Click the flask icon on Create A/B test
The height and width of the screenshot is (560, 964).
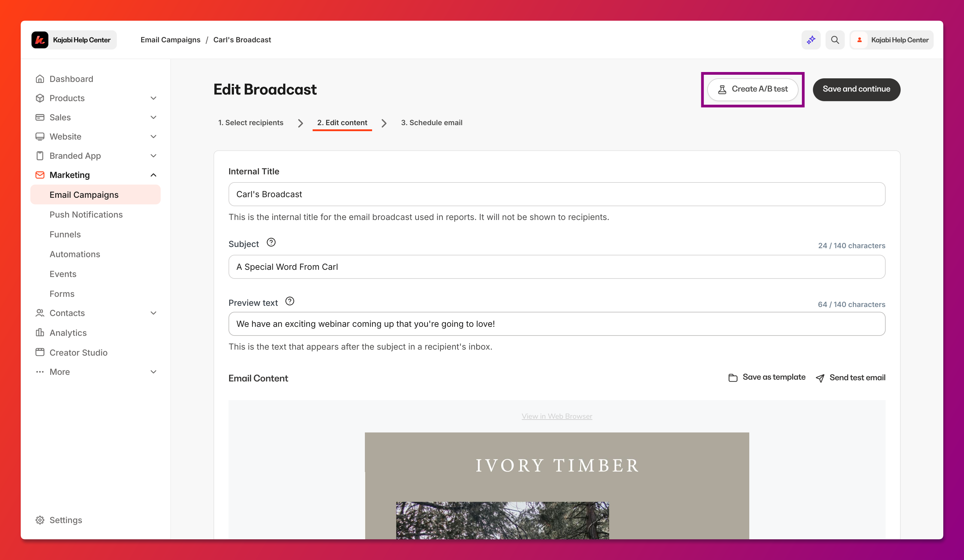click(x=722, y=89)
